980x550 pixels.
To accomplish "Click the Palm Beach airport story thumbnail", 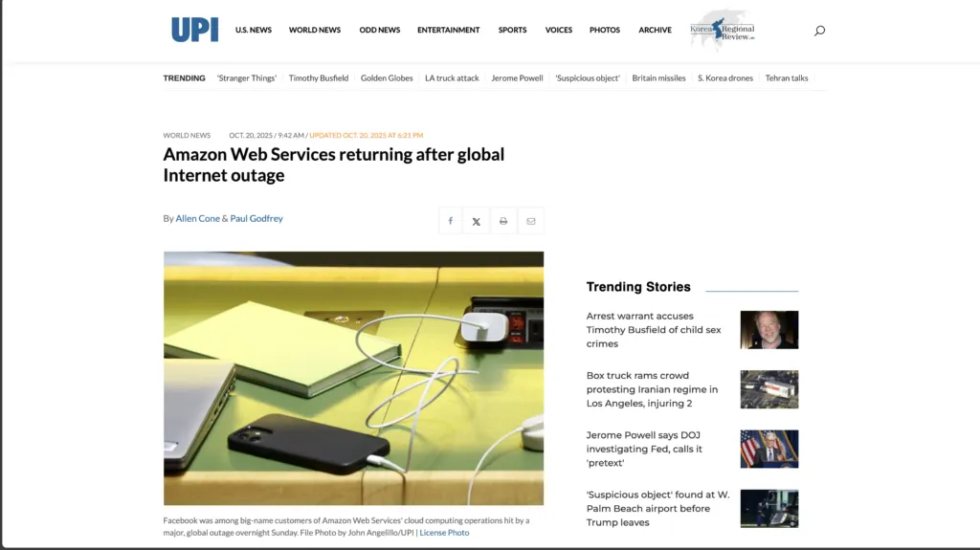I will click(769, 508).
